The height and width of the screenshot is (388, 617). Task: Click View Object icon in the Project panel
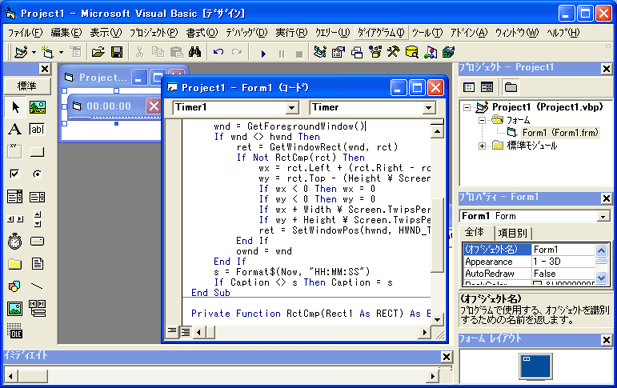487,87
